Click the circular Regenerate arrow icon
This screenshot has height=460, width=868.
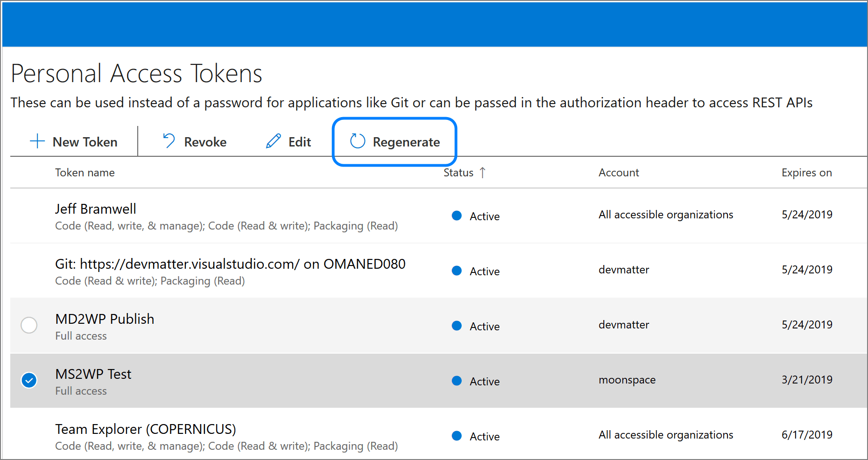pyautogui.click(x=357, y=141)
